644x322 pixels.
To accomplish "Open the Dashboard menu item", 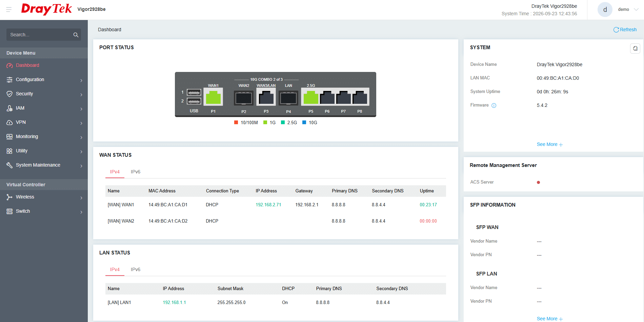I will (x=44, y=65).
